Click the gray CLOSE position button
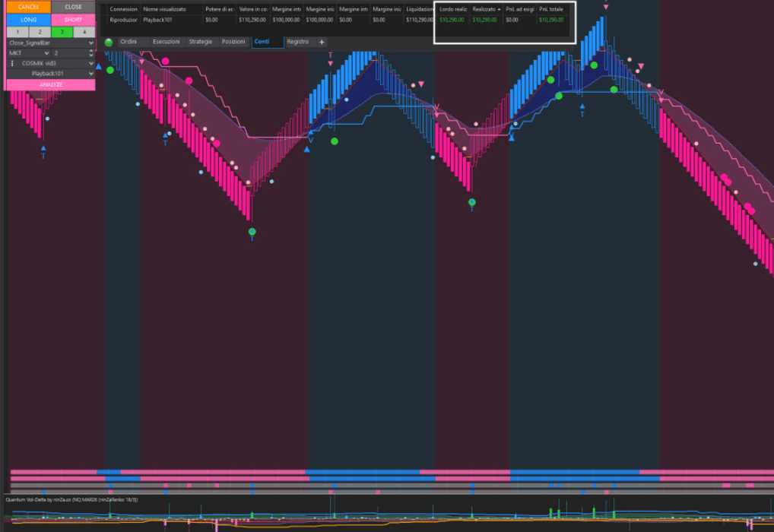 pyautogui.click(x=73, y=7)
